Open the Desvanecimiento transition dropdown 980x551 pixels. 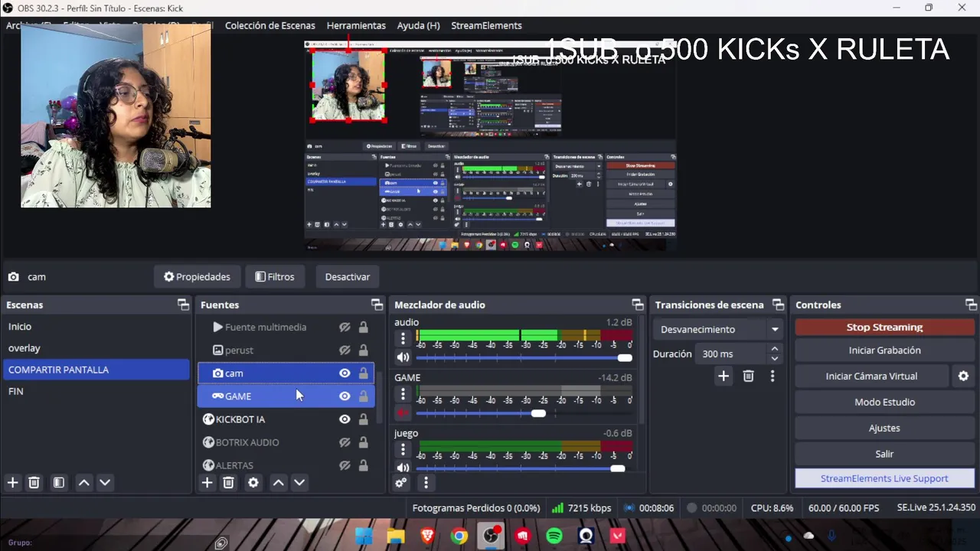pyautogui.click(x=717, y=329)
